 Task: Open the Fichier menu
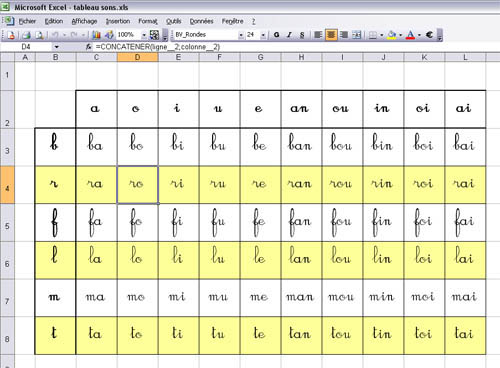click(27, 21)
